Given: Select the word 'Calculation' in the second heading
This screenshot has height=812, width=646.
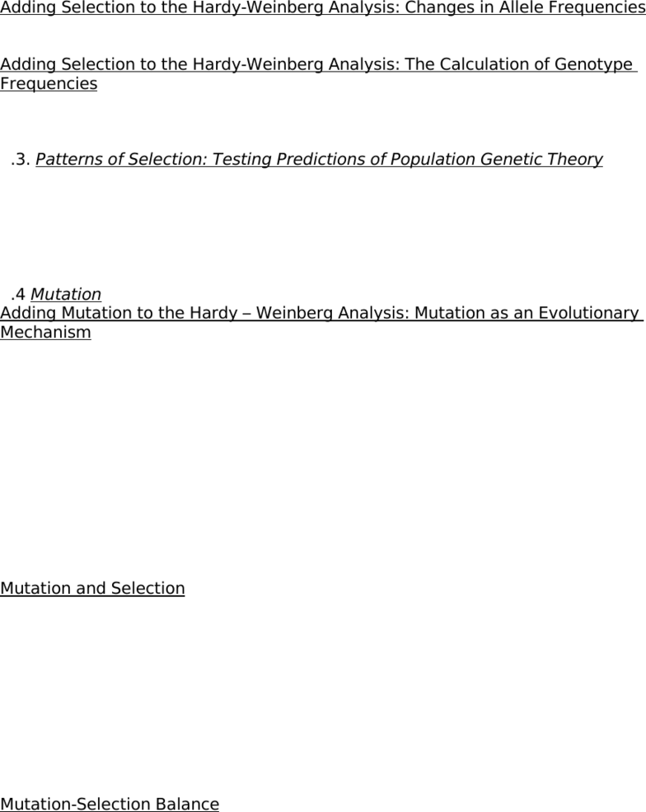Looking at the screenshot, I should pos(493,64).
